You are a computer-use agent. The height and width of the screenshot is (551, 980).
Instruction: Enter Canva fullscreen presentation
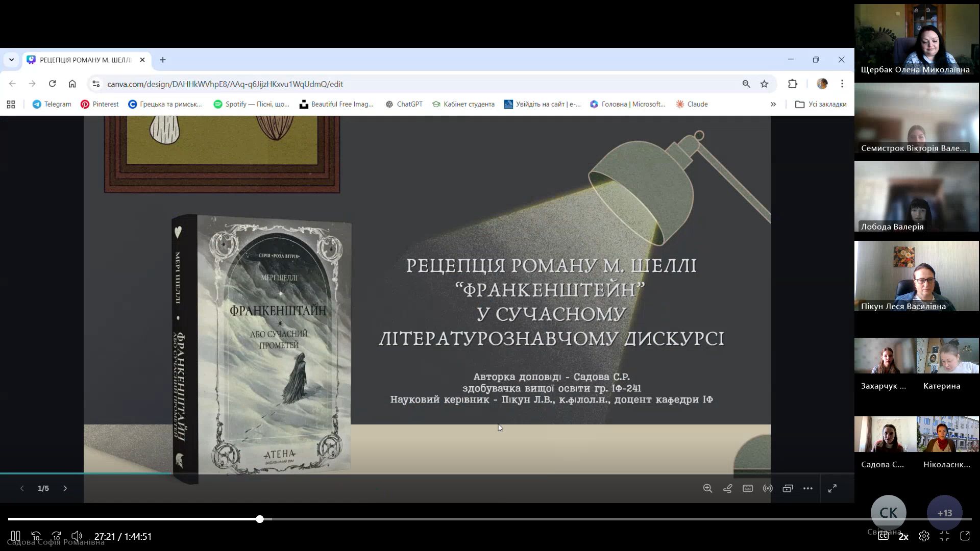click(x=832, y=488)
